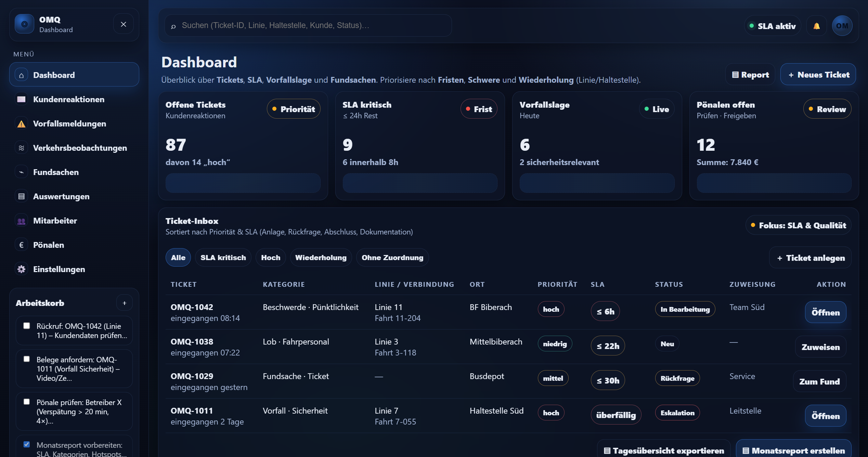This screenshot has height=457, width=868.
Task: Create a Neues Ticket
Action: pos(818,74)
